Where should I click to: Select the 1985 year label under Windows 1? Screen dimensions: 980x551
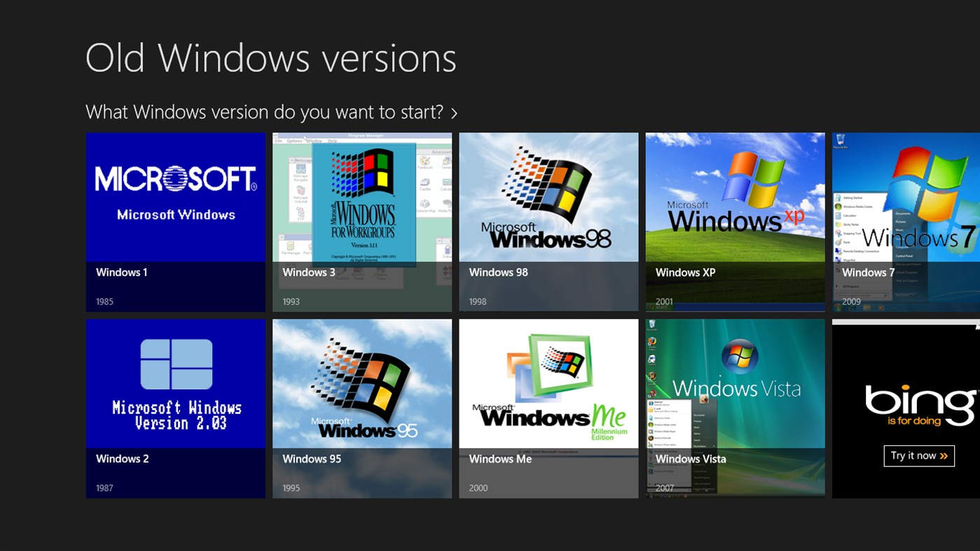click(x=104, y=301)
